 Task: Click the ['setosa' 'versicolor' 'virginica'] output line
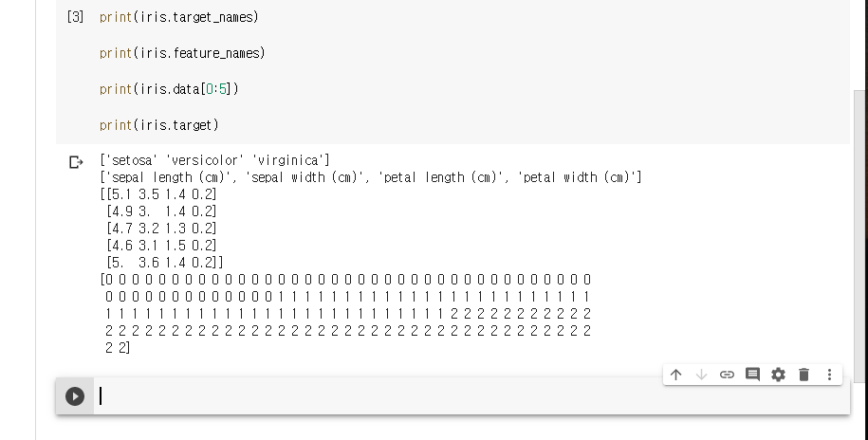point(213,159)
